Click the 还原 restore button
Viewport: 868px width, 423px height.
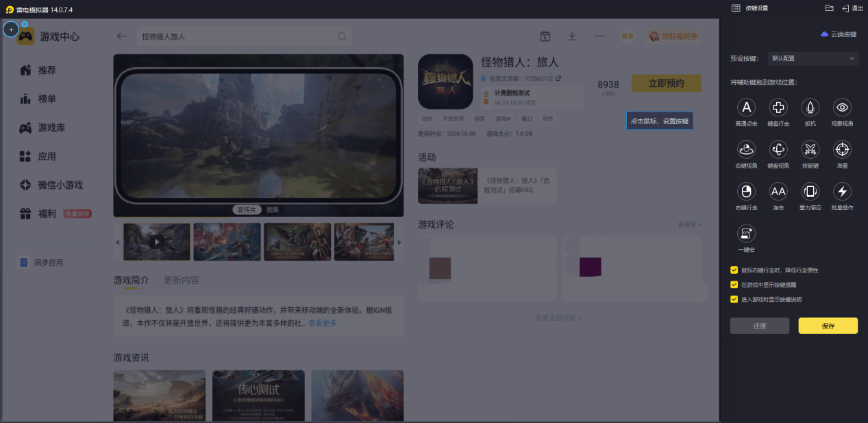pos(760,326)
